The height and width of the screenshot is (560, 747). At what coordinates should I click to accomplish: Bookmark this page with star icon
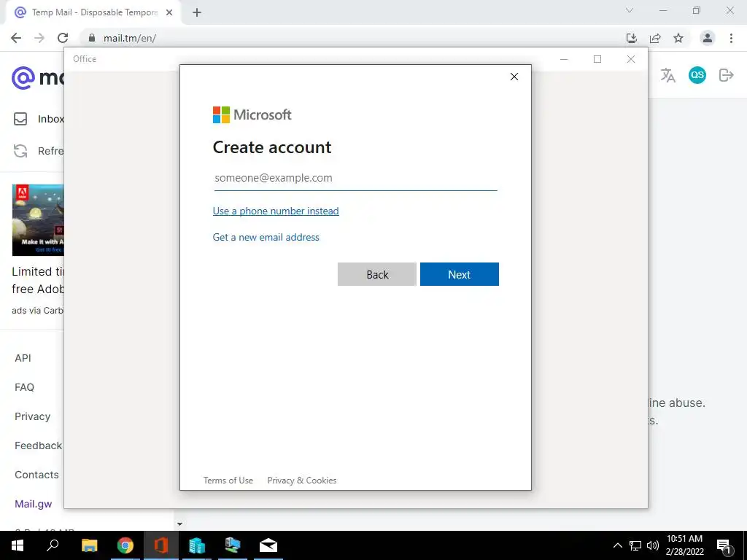click(678, 38)
